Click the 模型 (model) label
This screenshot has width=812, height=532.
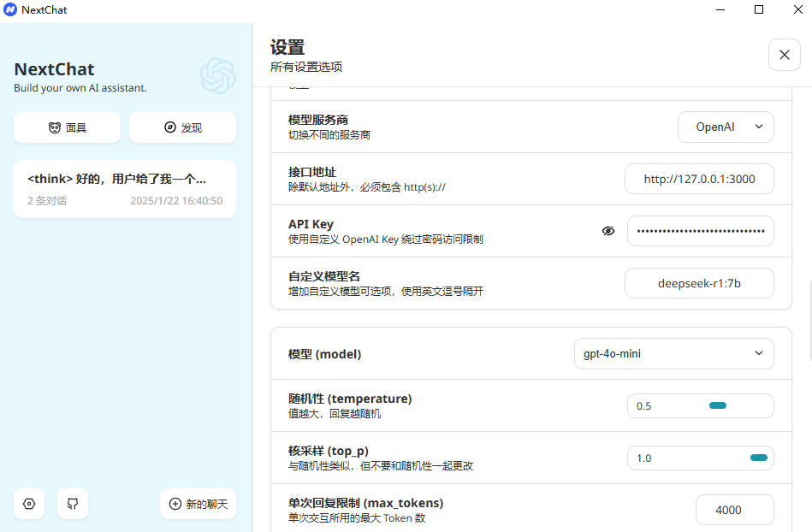(x=324, y=354)
